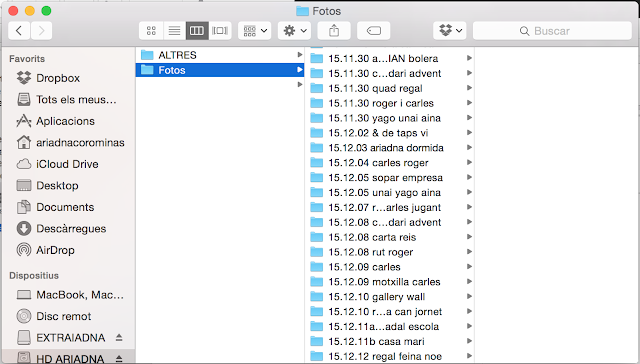
Task: Click the Dispositius sidebar heading
Action: click(x=34, y=275)
